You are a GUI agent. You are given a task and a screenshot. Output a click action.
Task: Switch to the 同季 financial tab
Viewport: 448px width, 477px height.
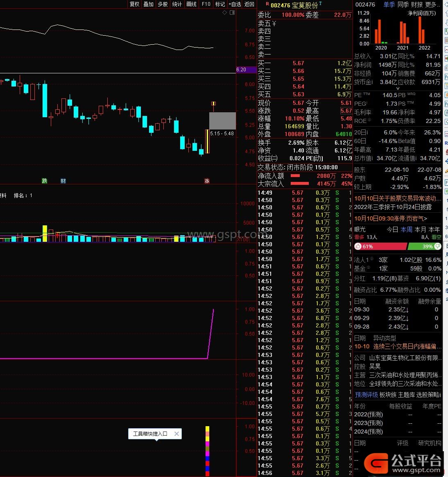coord(403,5)
